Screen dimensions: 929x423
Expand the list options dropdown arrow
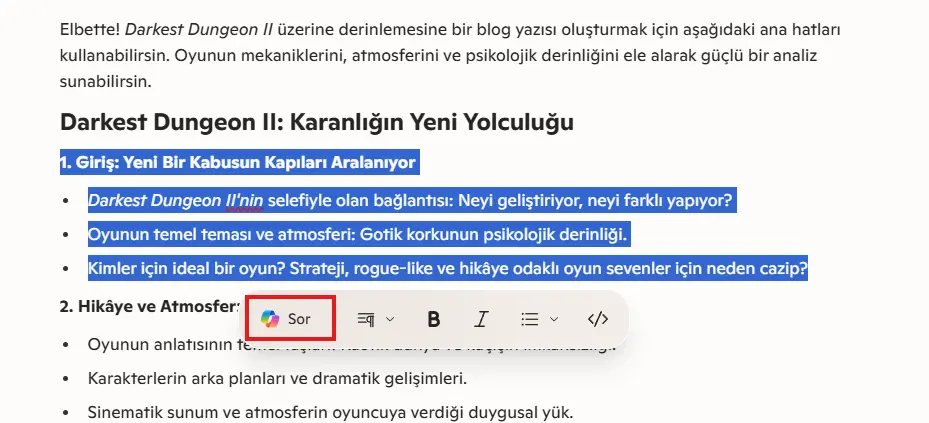[554, 319]
